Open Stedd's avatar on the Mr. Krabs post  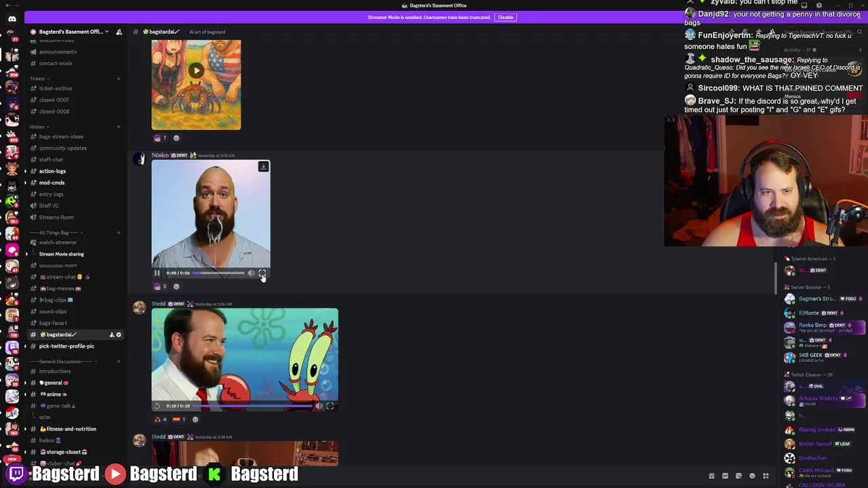coord(140,308)
